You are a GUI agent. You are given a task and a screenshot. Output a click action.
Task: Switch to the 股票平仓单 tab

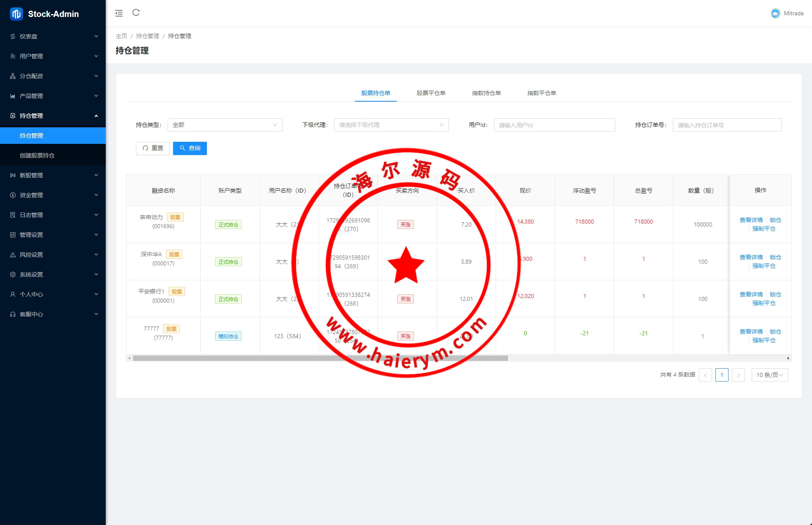(x=431, y=93)
